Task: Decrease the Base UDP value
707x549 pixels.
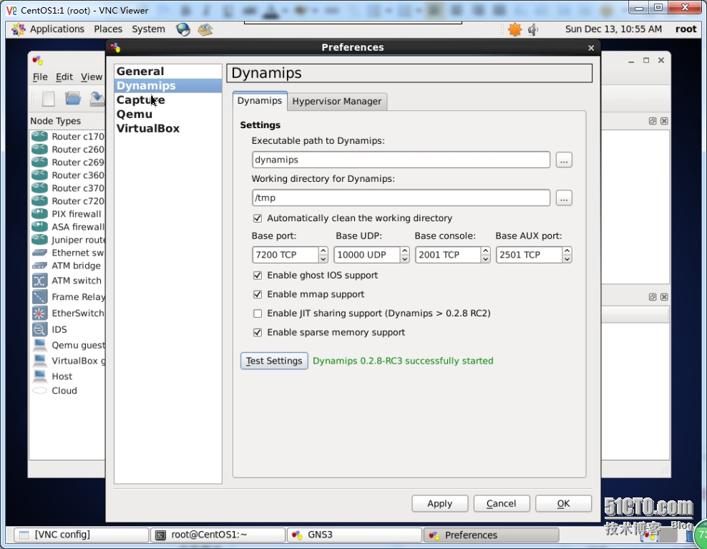Action: click(404, 259)
